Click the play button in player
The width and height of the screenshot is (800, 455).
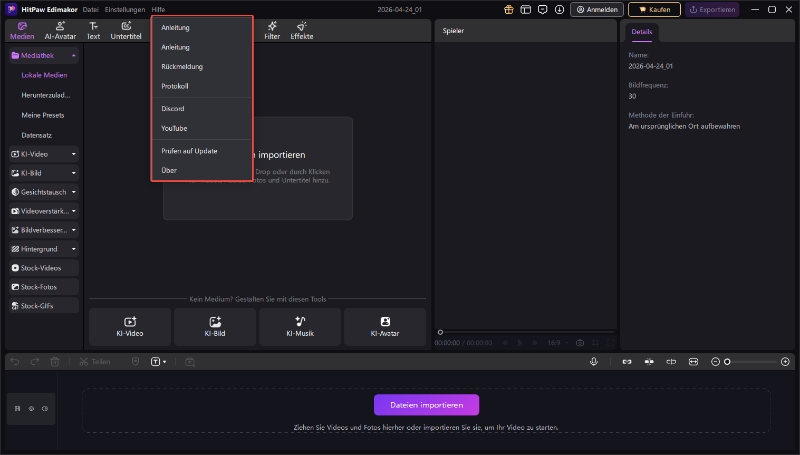point(520,343)
